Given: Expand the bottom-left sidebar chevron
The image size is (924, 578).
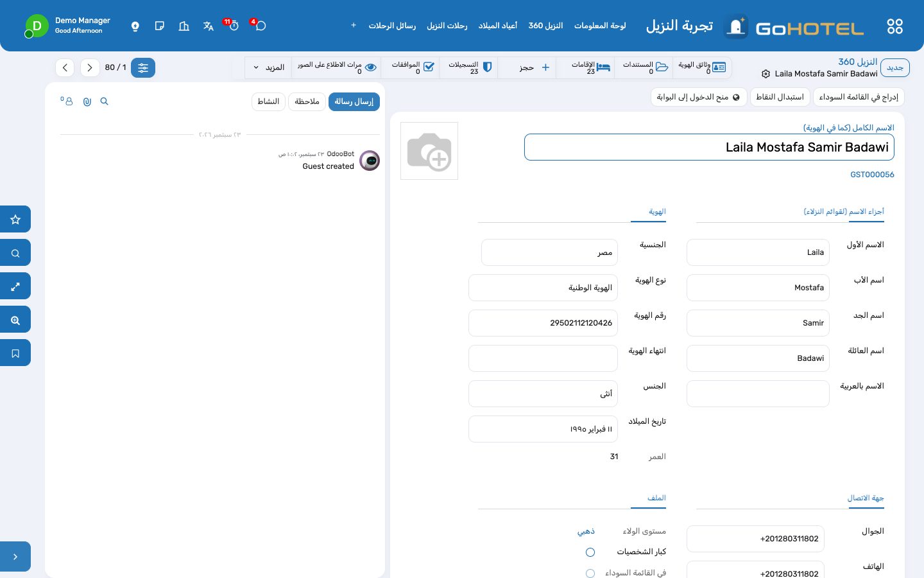Looking at the screenshot, I should click(15, 557).
